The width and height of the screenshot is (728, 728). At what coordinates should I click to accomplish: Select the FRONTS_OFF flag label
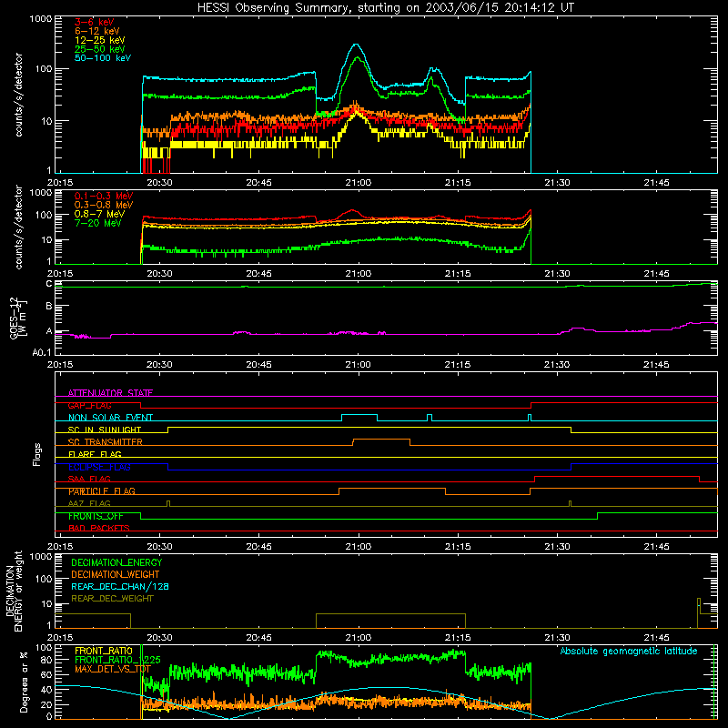pos(96,516)
